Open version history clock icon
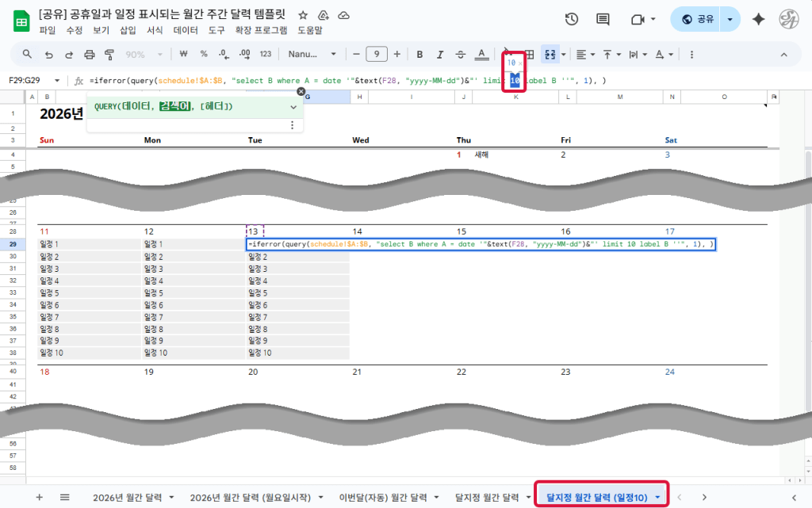812x508 pixels. [571, 20]
